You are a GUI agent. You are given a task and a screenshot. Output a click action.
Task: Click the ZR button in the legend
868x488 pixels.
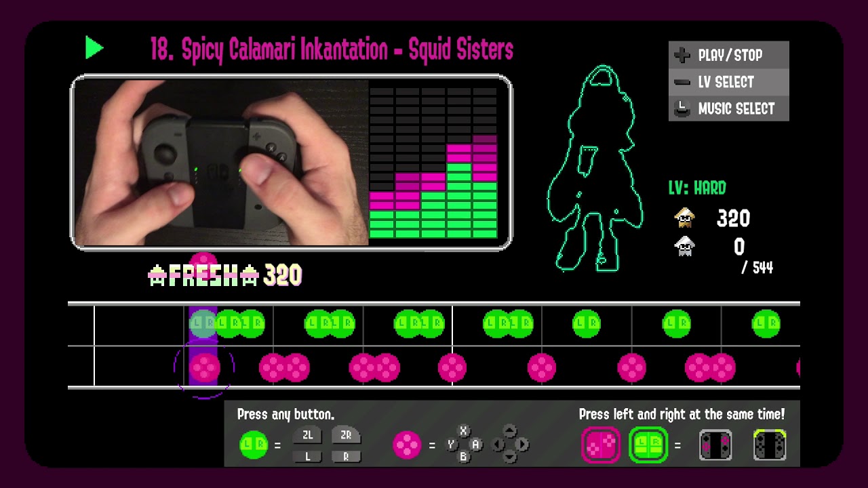tap(346, 436)
